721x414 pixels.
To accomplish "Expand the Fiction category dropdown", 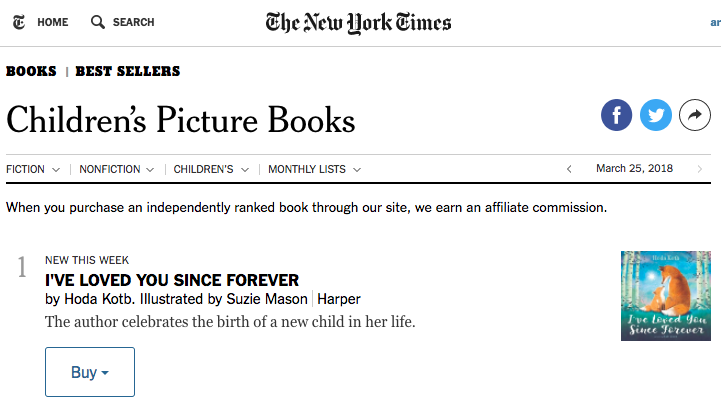I will coord(33,170).
